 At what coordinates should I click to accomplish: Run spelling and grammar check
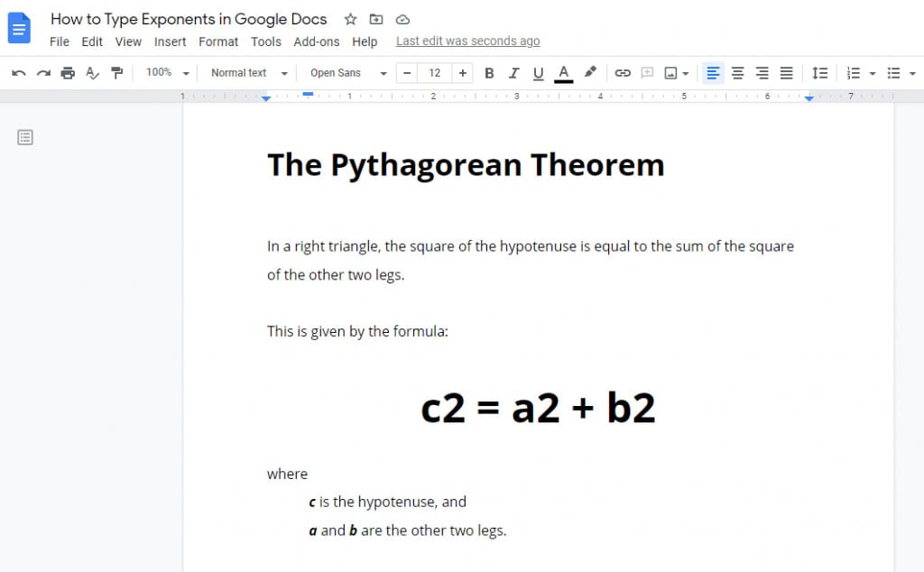tap(93, 73)
